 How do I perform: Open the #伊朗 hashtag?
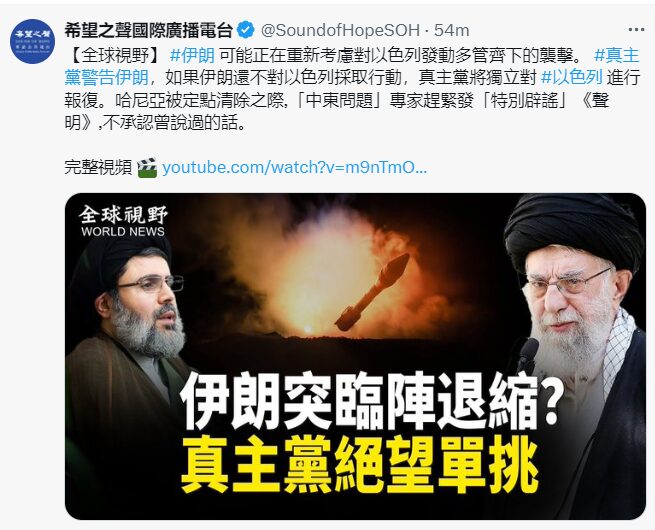[192, 55]
